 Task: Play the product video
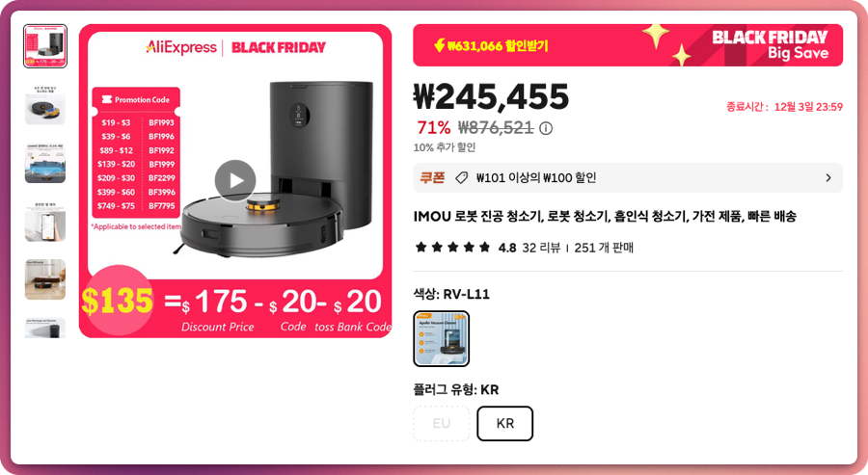click(235, 180)
